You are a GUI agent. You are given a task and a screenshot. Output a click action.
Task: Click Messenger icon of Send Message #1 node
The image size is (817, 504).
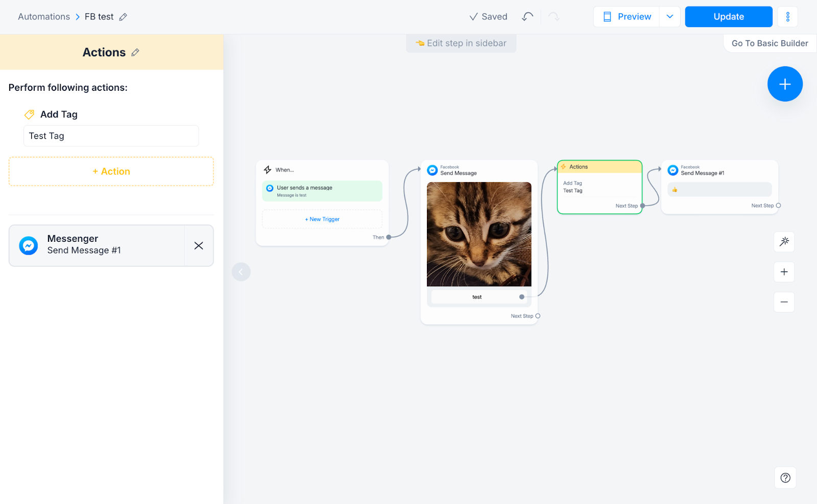tap(673, 170)
